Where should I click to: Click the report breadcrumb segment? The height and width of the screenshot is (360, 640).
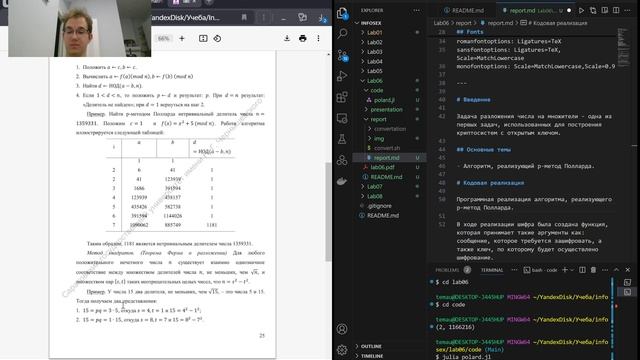(x=463, y=23)
